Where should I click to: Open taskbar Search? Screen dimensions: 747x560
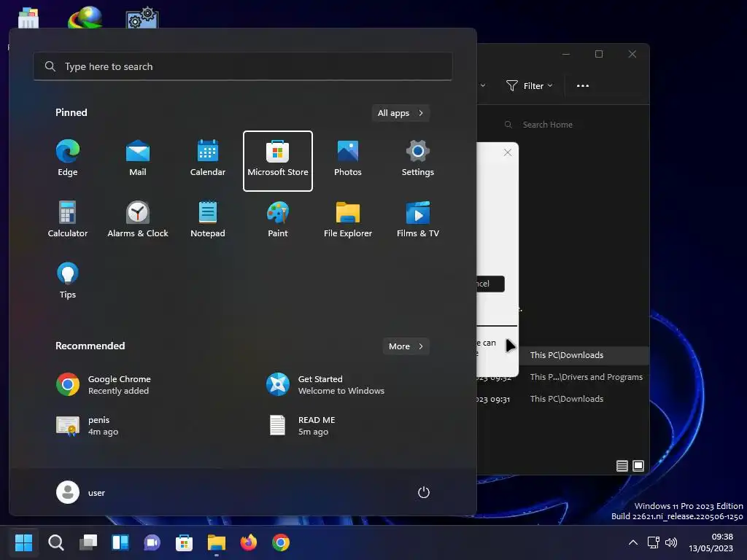coord(55,542)
